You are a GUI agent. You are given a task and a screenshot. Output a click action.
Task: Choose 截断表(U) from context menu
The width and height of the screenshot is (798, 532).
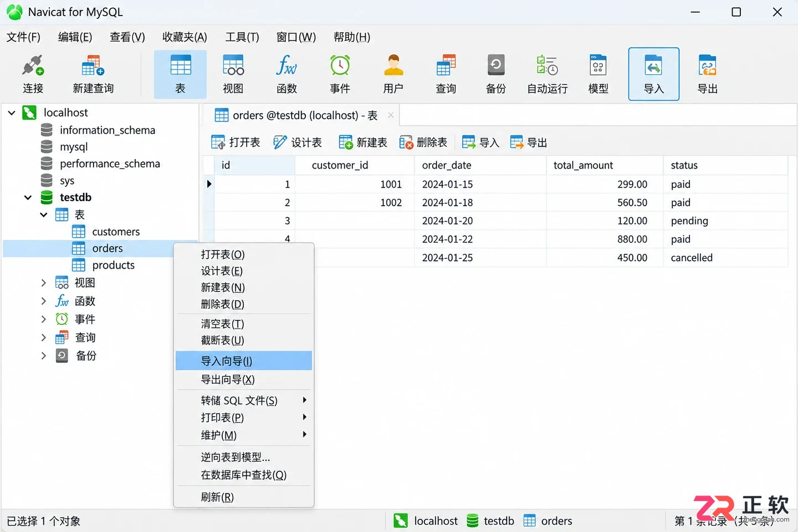[244, 340]
